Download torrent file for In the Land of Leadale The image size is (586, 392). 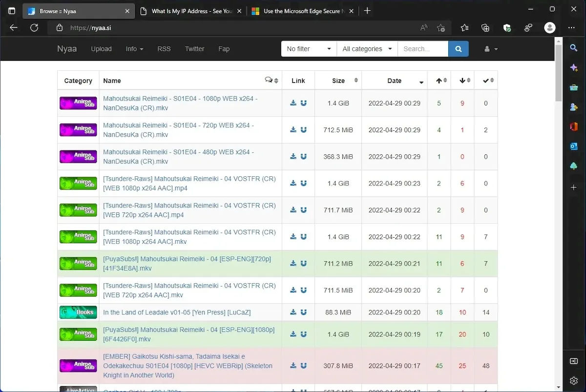point(293,312)
